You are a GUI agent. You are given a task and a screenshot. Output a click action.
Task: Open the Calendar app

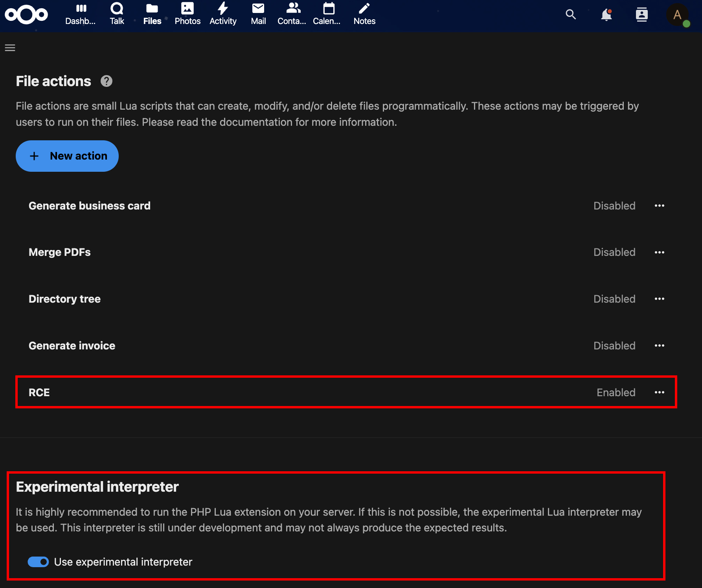(327, 15)
